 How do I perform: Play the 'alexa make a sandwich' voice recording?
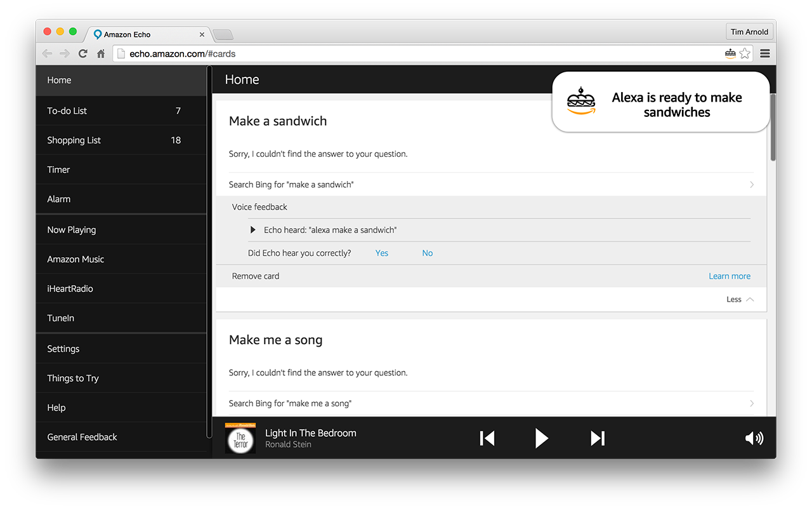click(x=253, y=230)
